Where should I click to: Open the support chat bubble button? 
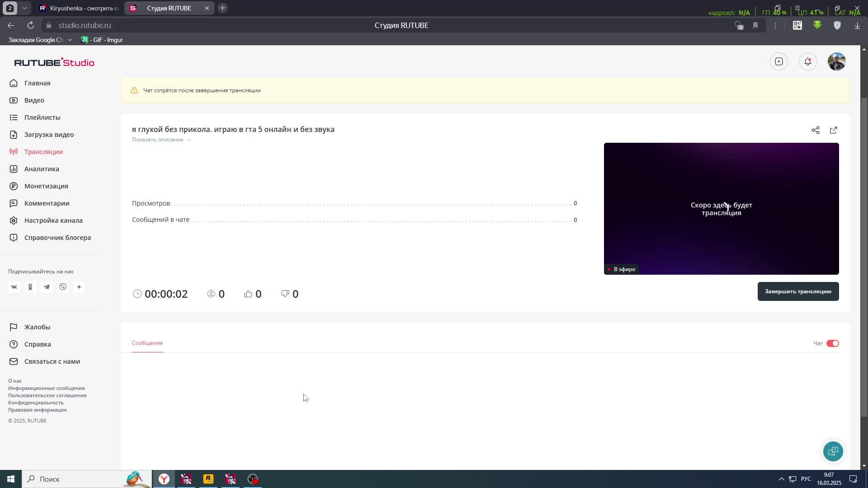pos(833,451)
